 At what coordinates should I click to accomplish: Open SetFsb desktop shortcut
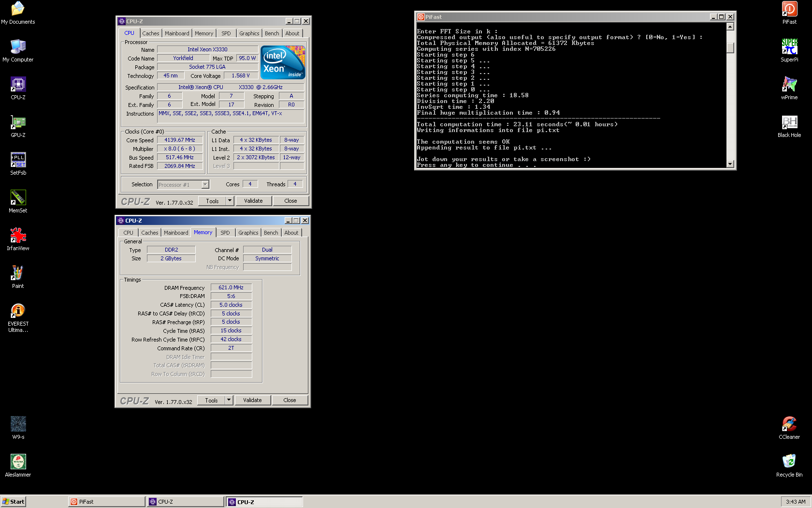pos(18,164)
